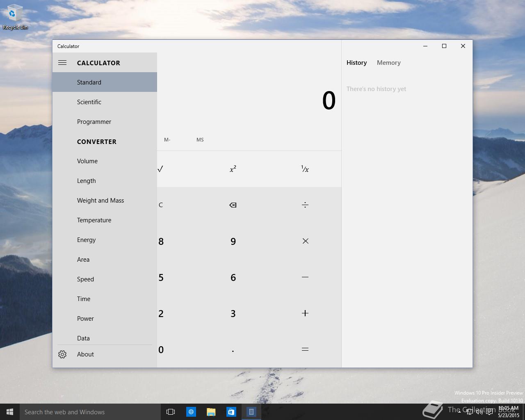The width and height of the screenshot is (525, 420).
Task: Open the Energy converter
Action: pyautogui.click(x=105, y=240)
